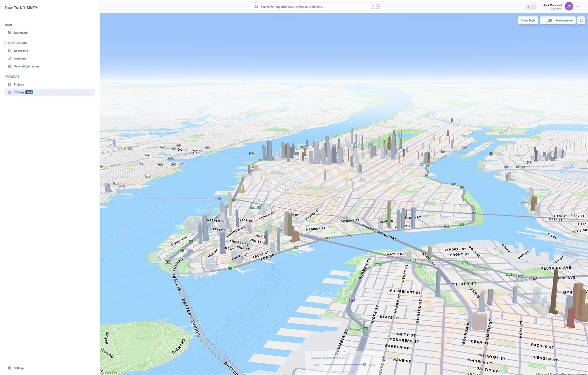Click the FDR Dr street label
Image resolution: width=588 pixels, height=375 pixels.
pyautogui.click(x=268, y=257)
